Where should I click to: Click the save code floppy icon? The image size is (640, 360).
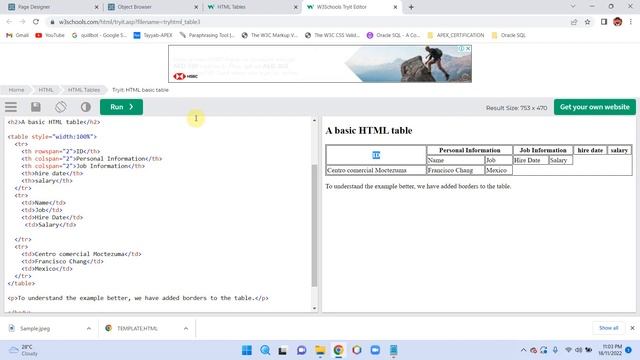point(36,107)
